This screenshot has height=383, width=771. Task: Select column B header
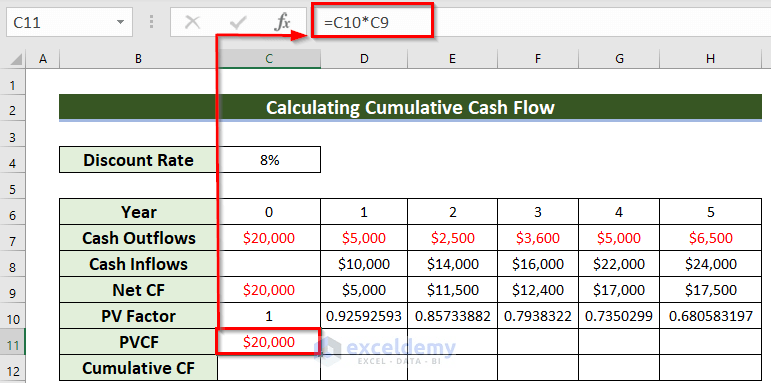[x=139, y=59]
